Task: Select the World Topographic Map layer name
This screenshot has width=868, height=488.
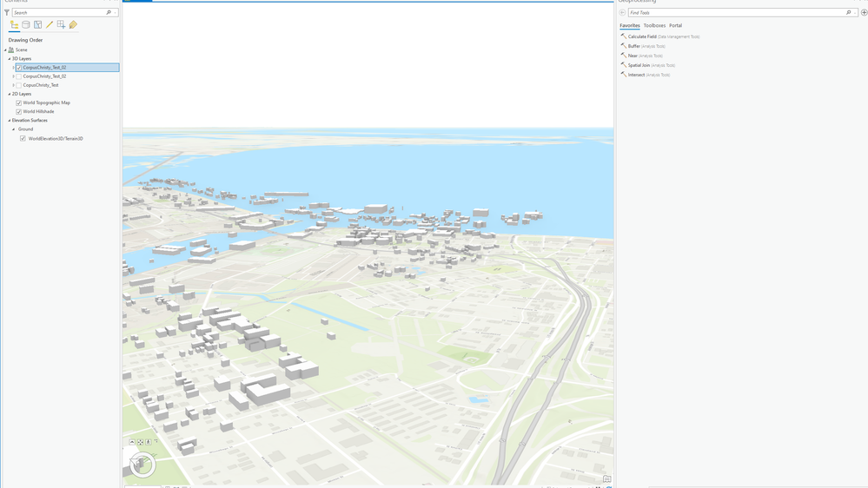Action: coord(47,103)
